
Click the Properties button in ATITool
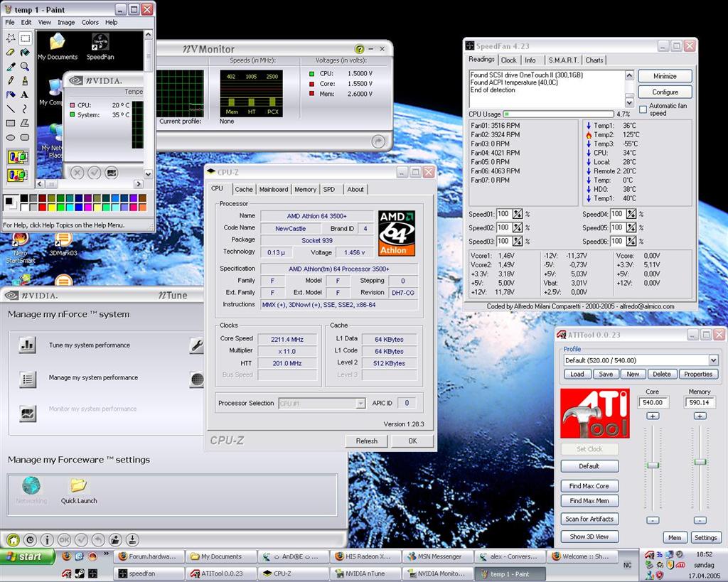coord(698,374)
